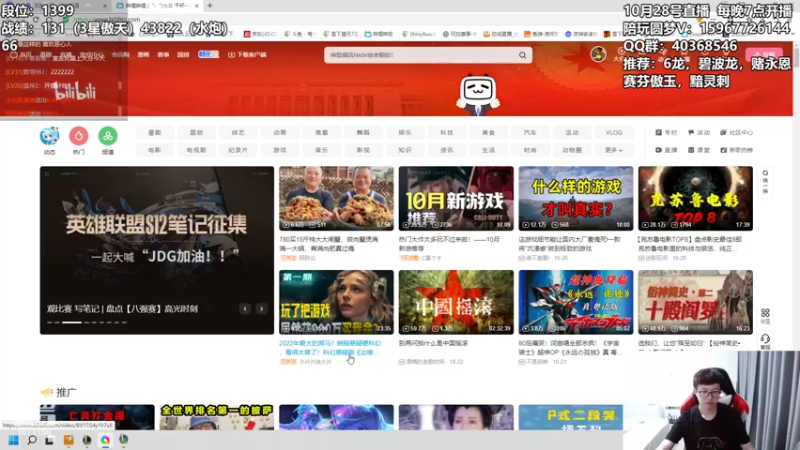Click the 别再问我什么是中国摇滚 title link

coord(433,343)
